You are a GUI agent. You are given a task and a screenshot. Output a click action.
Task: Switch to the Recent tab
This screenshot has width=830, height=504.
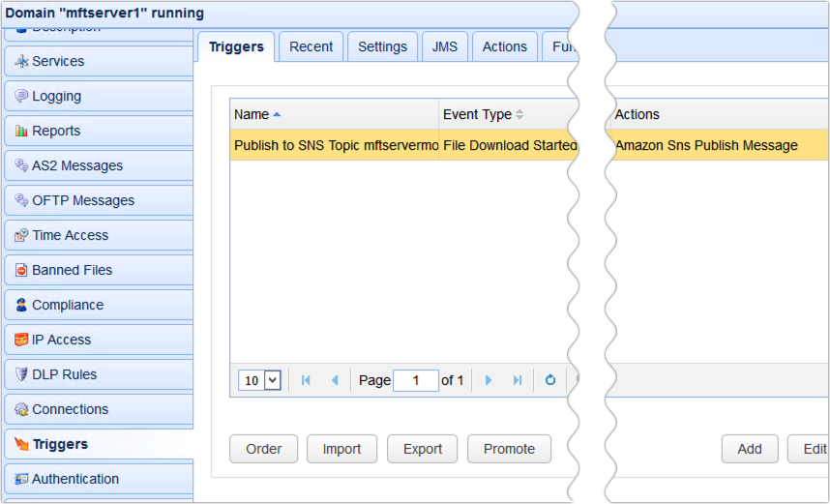(311, 46)
